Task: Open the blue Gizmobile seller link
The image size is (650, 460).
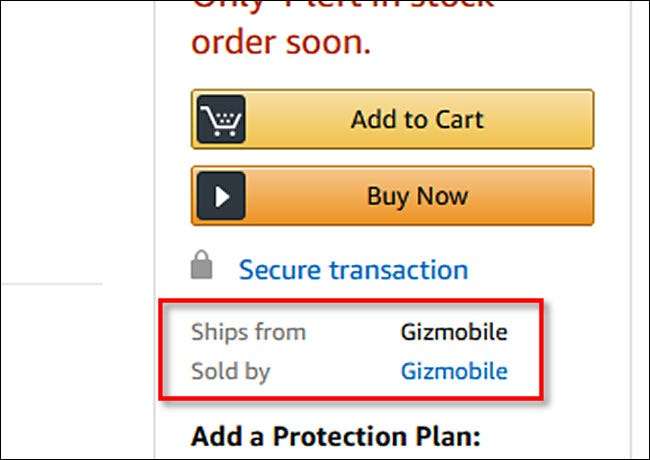Action: (x=454, y=371)
